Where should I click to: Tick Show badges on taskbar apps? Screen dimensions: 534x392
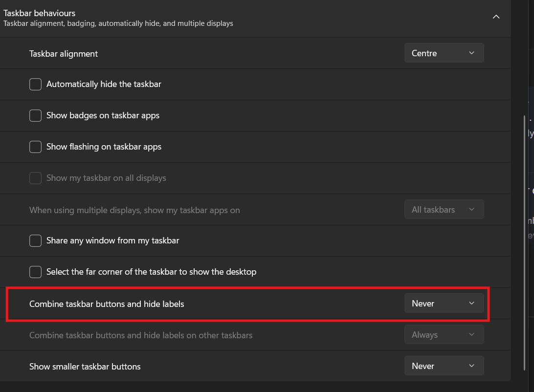35,116
